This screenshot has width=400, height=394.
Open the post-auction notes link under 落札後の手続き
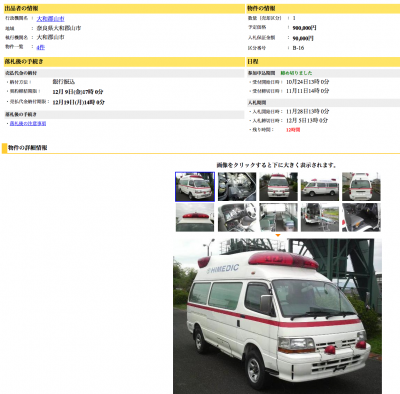click(28, 123)
